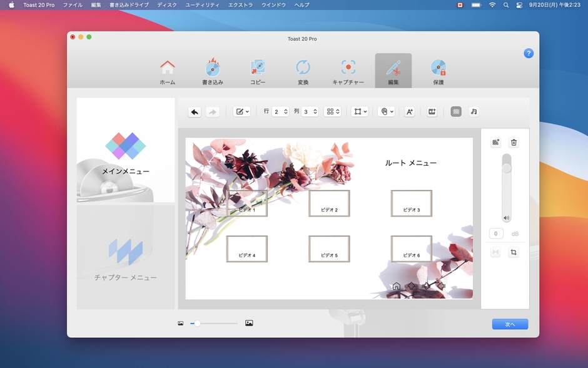Image resolution: width=588 pixels, height=368 pixels.
Task: Select the crop icon in right panel
Action: 514,252
